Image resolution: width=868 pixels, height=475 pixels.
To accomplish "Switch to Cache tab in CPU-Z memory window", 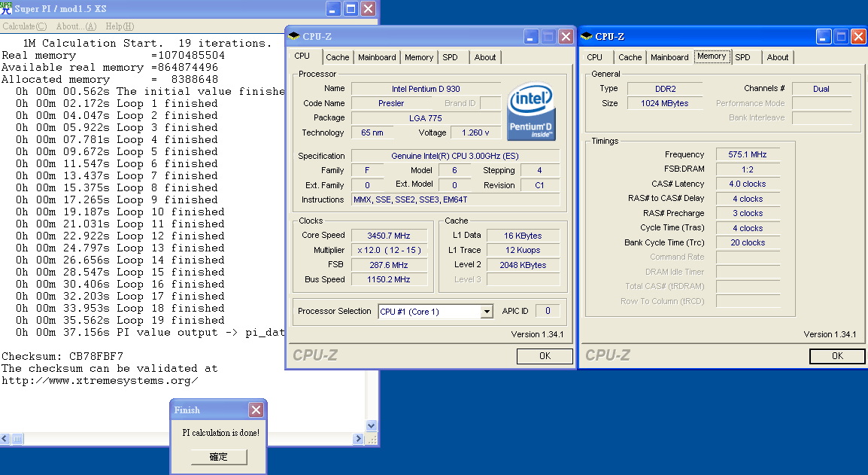I will tap(630, 57).
